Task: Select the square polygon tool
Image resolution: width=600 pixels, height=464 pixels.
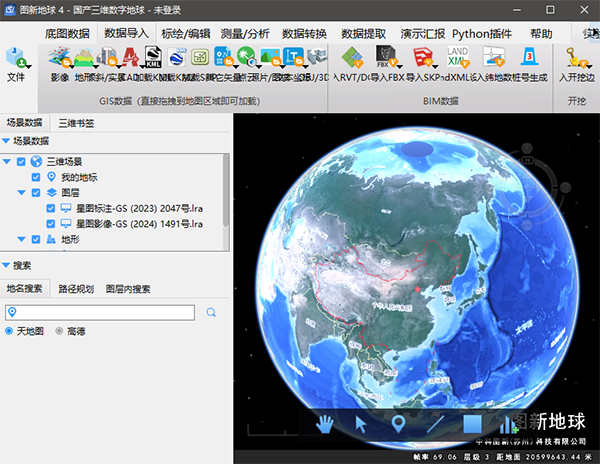Action: click(473, 424)
